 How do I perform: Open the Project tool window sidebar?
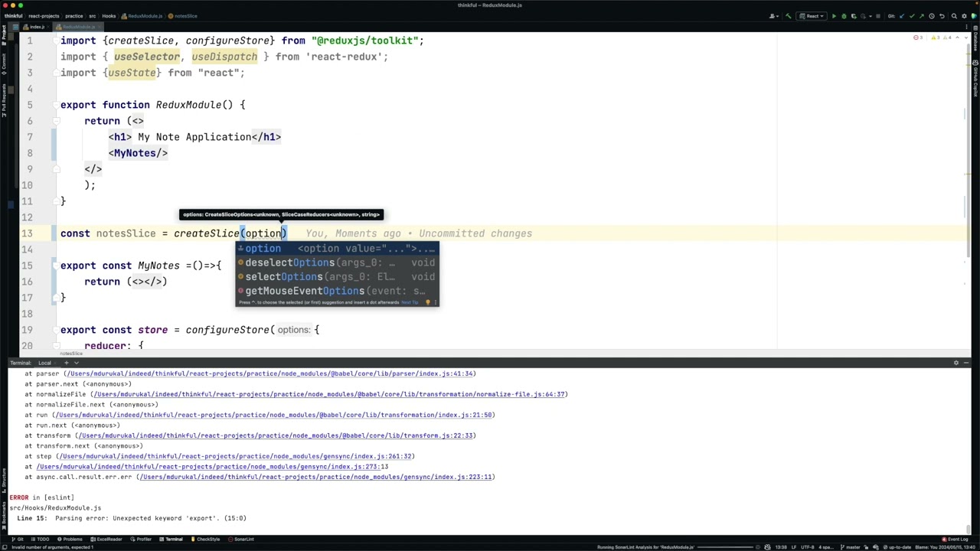click(x=3, y=37)
